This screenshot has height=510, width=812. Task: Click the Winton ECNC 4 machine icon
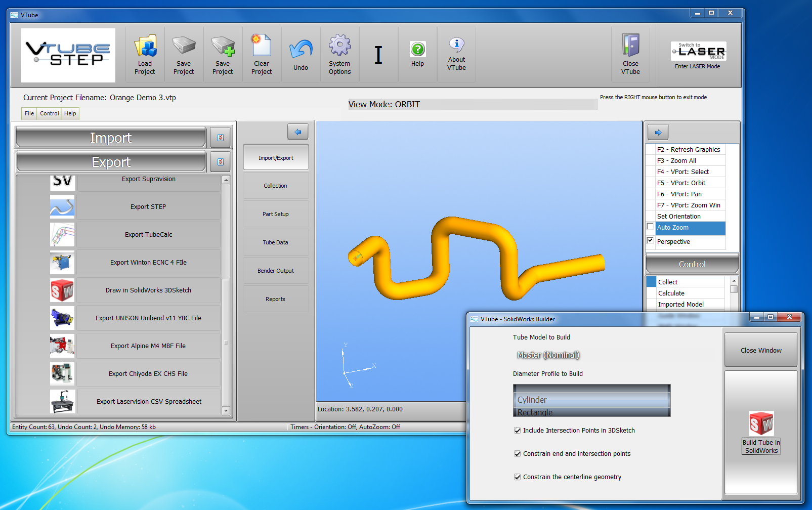point(62,262)
